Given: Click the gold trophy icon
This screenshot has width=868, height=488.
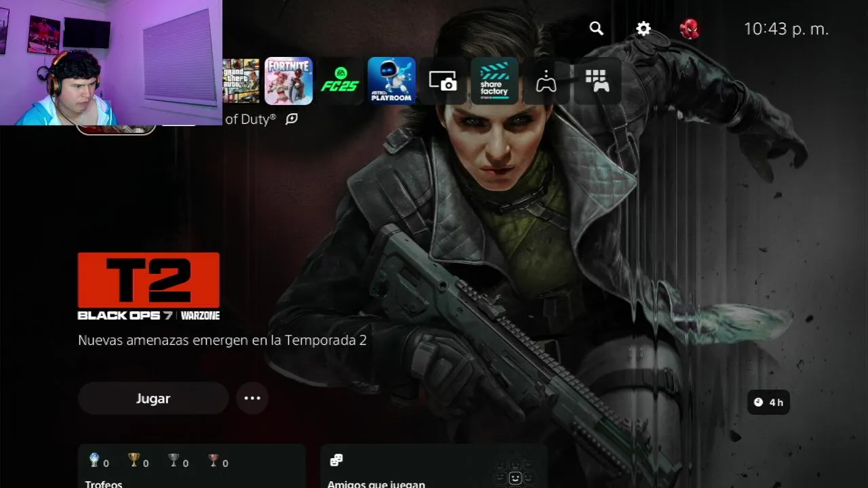Looking at the screenshot, I should tap(134, 460).
